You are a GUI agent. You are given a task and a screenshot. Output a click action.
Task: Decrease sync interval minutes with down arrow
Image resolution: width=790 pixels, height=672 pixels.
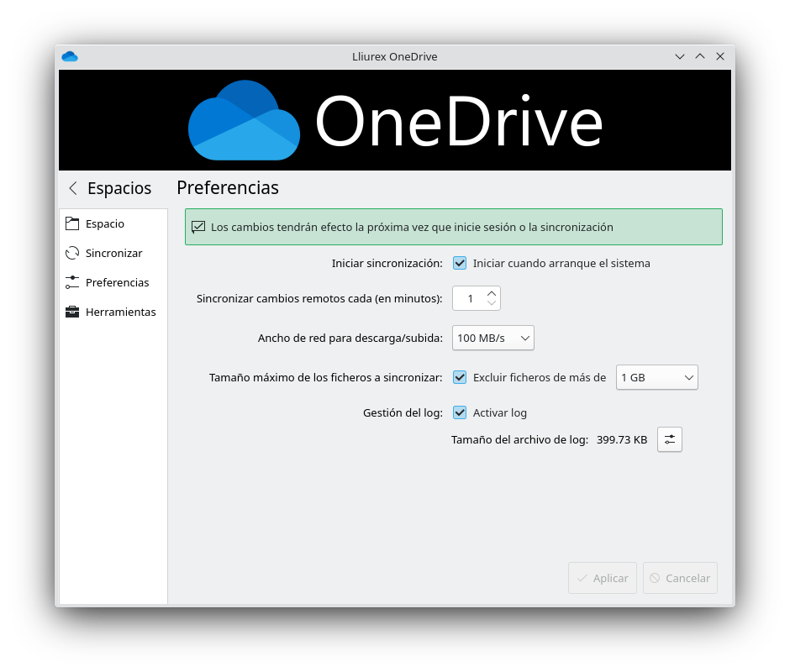tap(492, 303)
